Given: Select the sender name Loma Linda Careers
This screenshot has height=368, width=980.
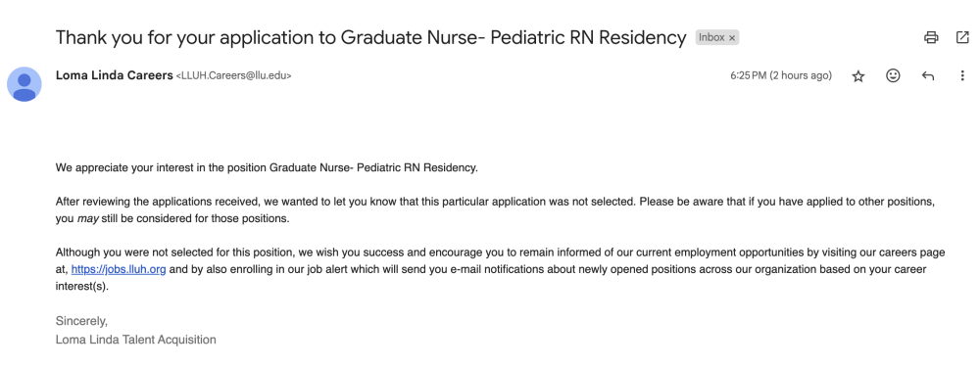Looking at the screenshot, I should click(115, 75).
